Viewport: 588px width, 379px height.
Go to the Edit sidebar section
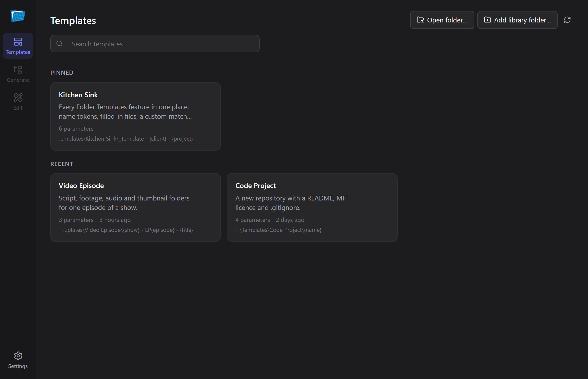[18, 102]
